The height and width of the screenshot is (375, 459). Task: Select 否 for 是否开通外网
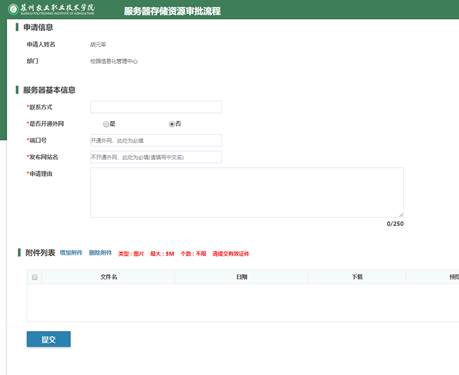click(172, 124)
